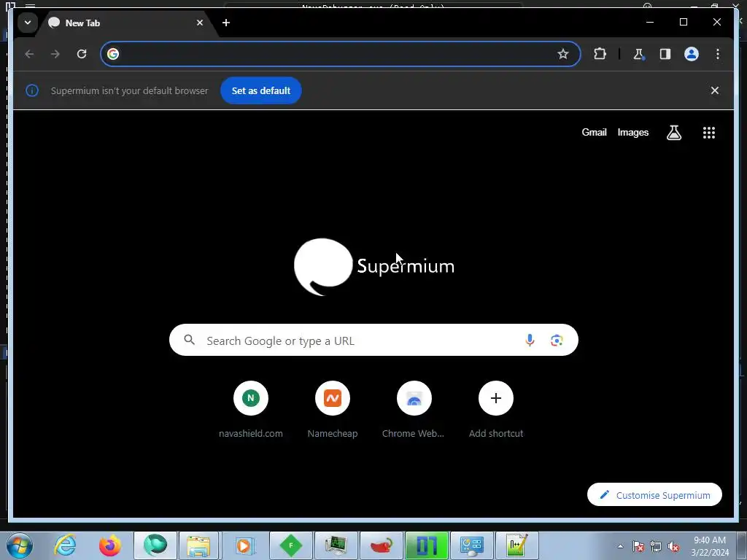Image resolution: width=747 pixels, height=560 pixels.
Task: Launch Internet Explorer from taskbar
Action: point(65,545)
